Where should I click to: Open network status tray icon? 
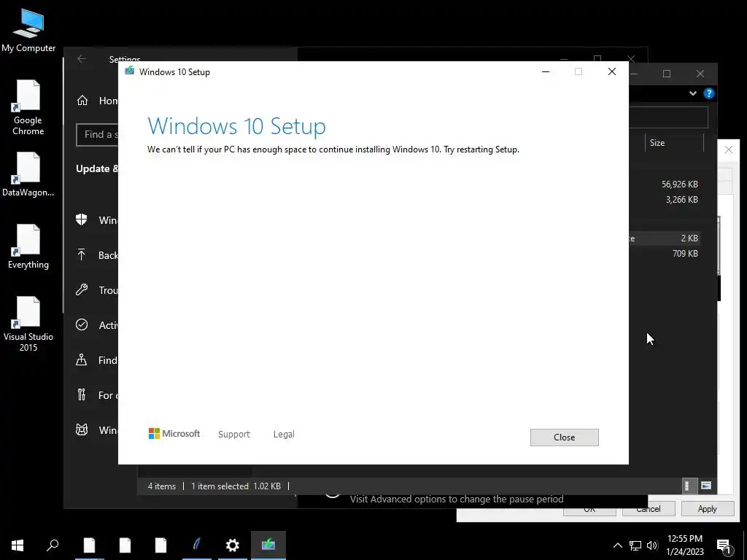635,545
